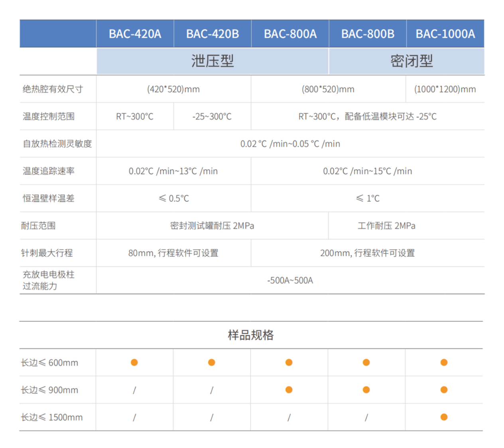Click the BAC-800A dot in the 长边≤900mm row
The image size is (504, 448).
289,390
